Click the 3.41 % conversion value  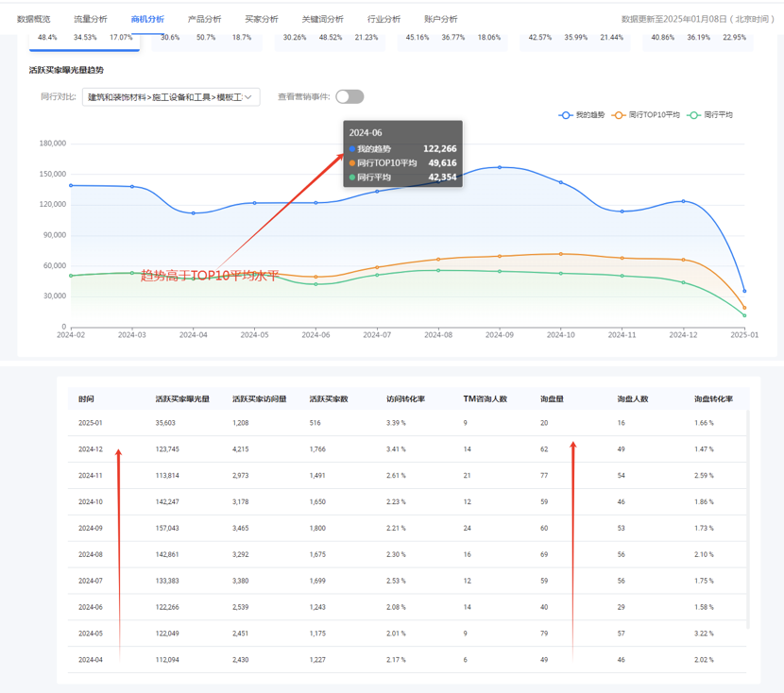[x=396, y=449]
